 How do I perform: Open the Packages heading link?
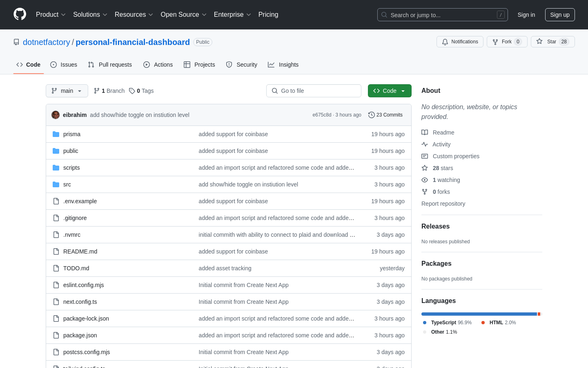pos(437,264)
